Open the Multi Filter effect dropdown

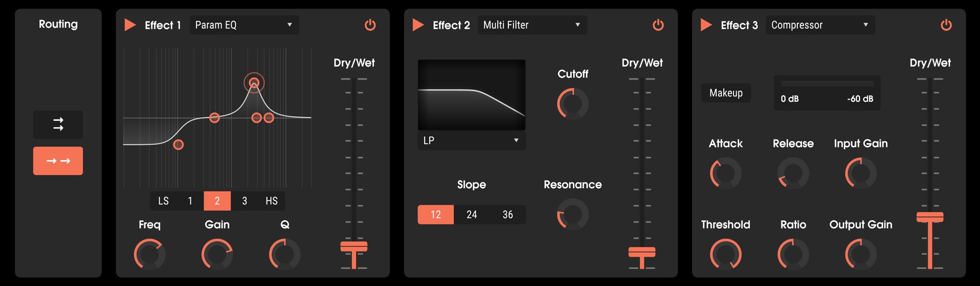click(532, 25)
